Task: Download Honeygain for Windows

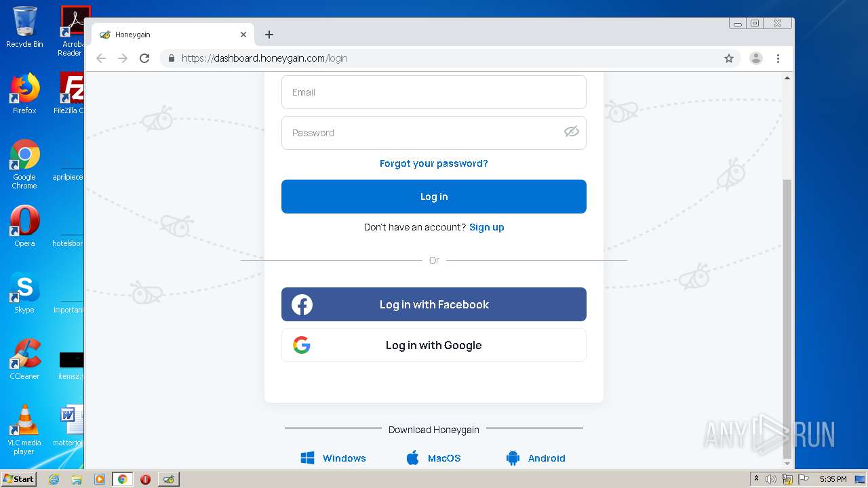Action: pos(333,458)
